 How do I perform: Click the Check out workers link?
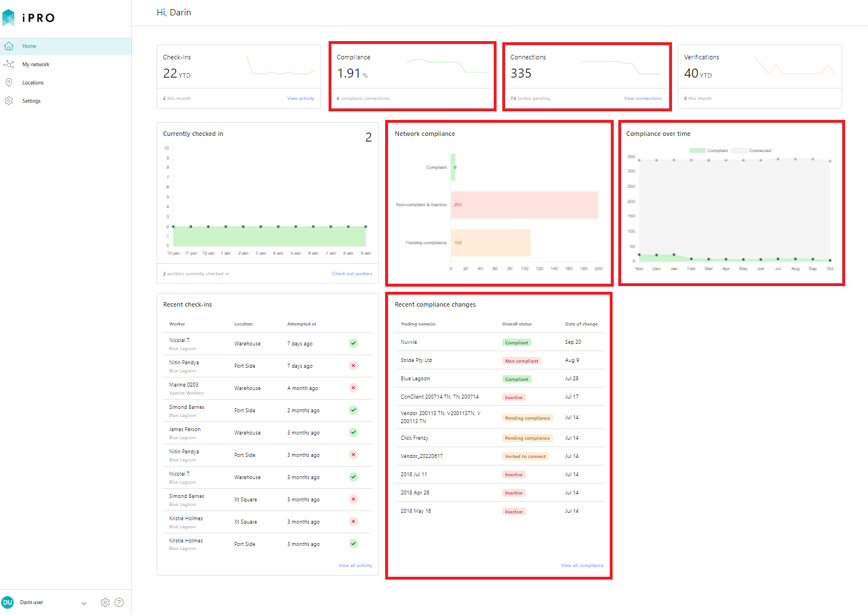coord(352,274)
